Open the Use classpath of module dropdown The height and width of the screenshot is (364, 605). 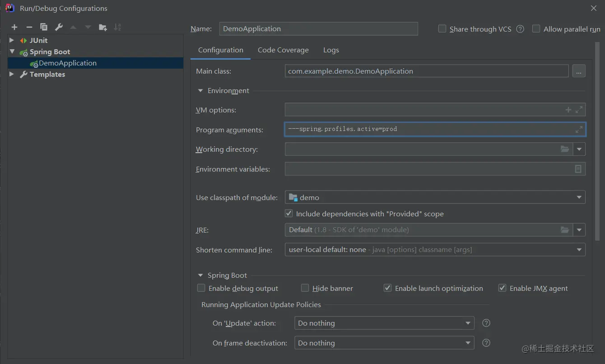435,197
